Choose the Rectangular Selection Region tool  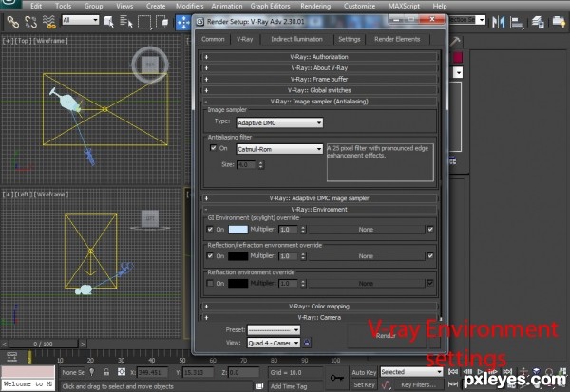point(144,22)
